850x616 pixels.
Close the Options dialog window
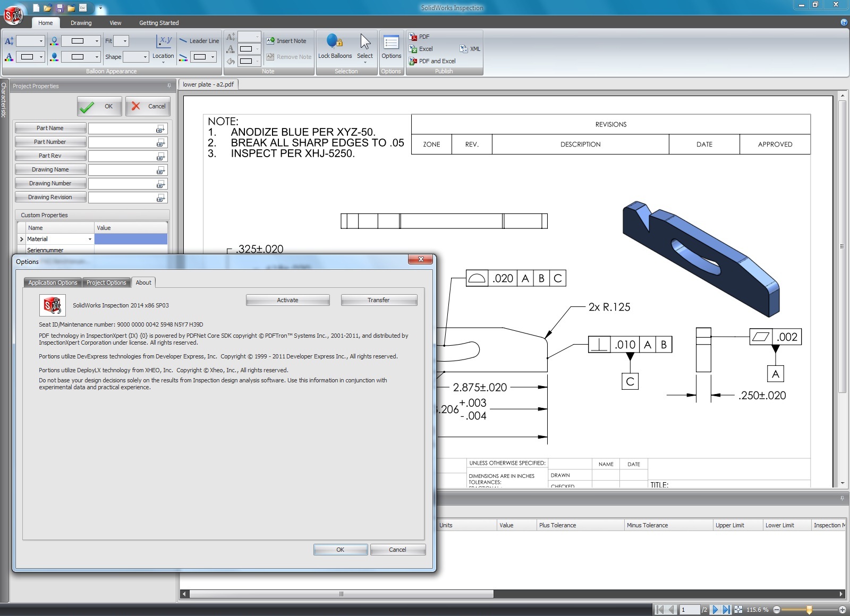coord(421,259)
